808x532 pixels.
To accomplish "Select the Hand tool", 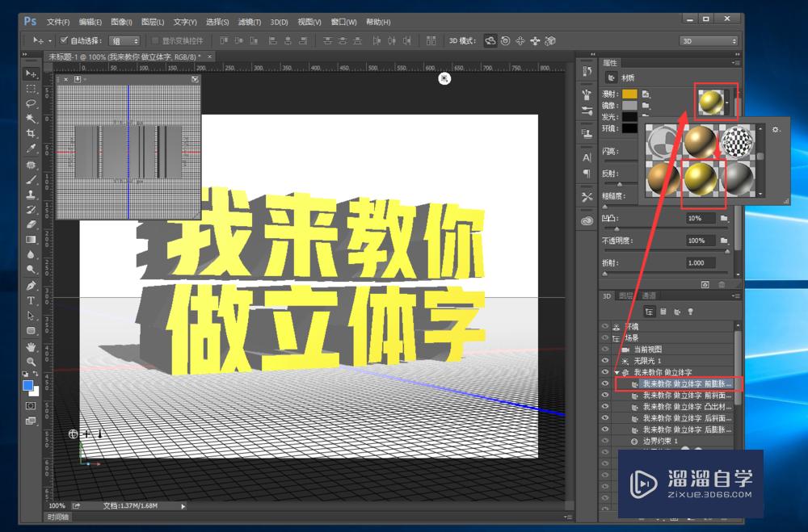I will pos(31,346).
